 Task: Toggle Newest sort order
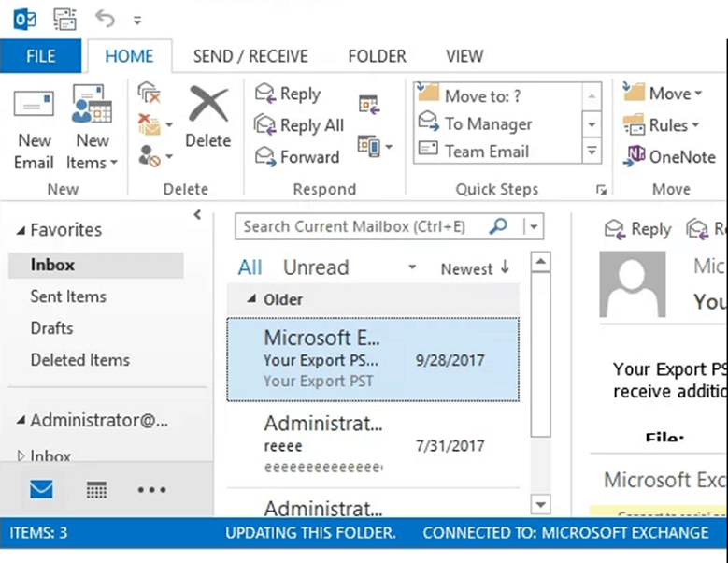click(x=476, y=268)
